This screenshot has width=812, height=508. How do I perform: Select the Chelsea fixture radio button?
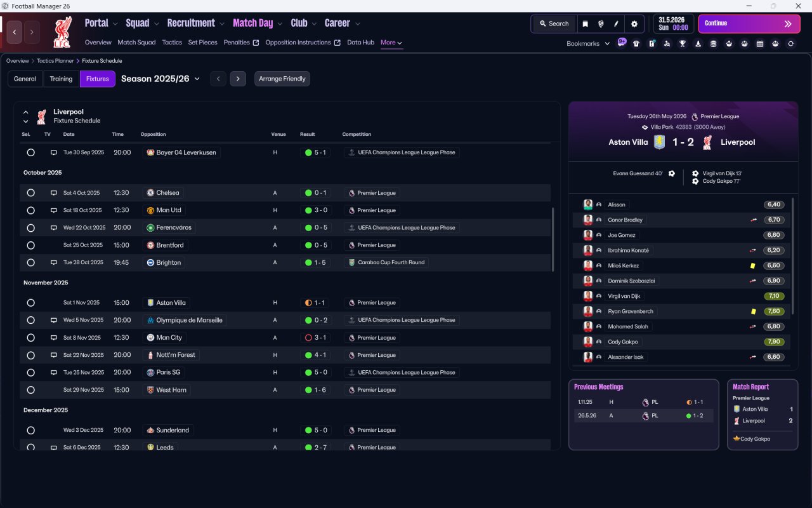pos(30,193)
